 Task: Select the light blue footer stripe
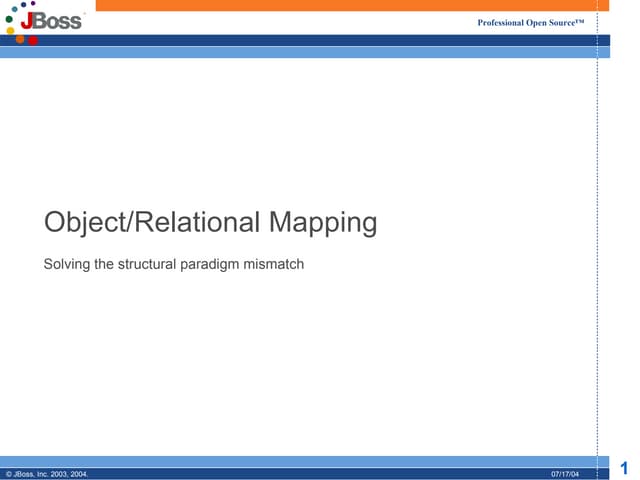click(300, 461)
